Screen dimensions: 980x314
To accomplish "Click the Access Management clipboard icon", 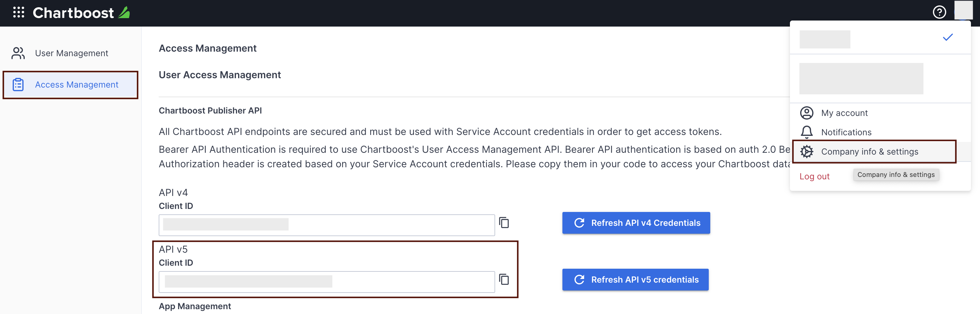I will (x=18, y=85).
